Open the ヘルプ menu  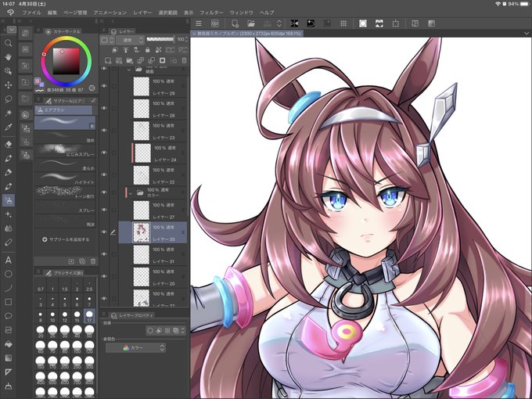click(267, 13)
